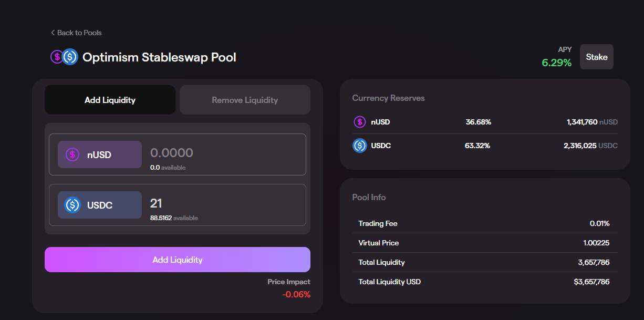Click the nUSD amount input field

tap(221, 153)
